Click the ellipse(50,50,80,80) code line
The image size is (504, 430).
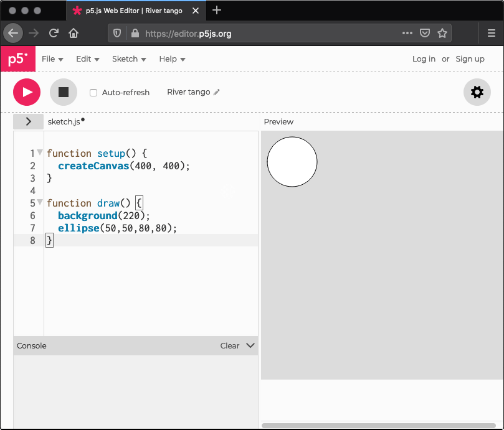pos(117,228)
